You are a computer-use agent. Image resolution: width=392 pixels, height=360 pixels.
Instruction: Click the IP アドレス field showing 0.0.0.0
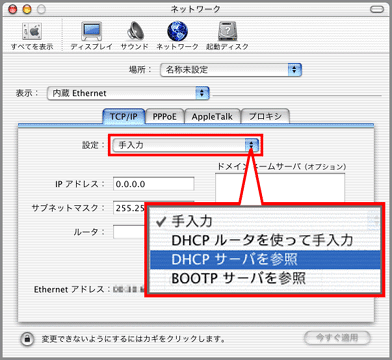point(153,184)
